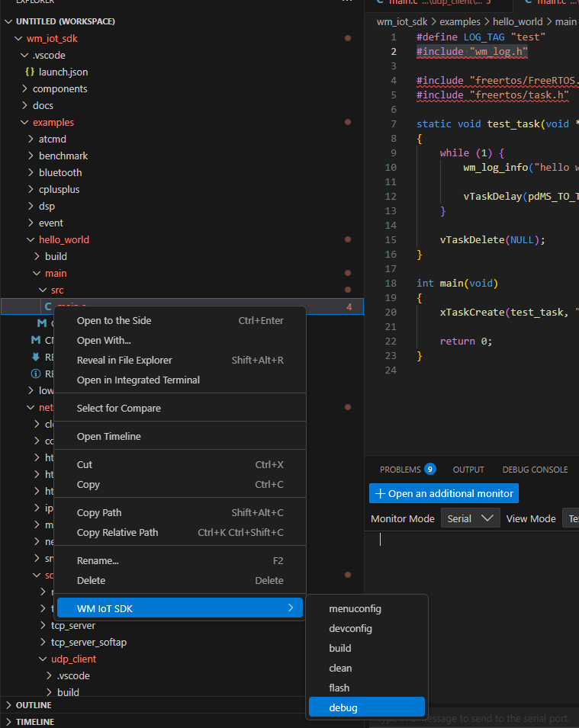Viewport: 579px width, 728px height.
Task: Collapse the .vscode folder chevron
Action: (24, 55)
